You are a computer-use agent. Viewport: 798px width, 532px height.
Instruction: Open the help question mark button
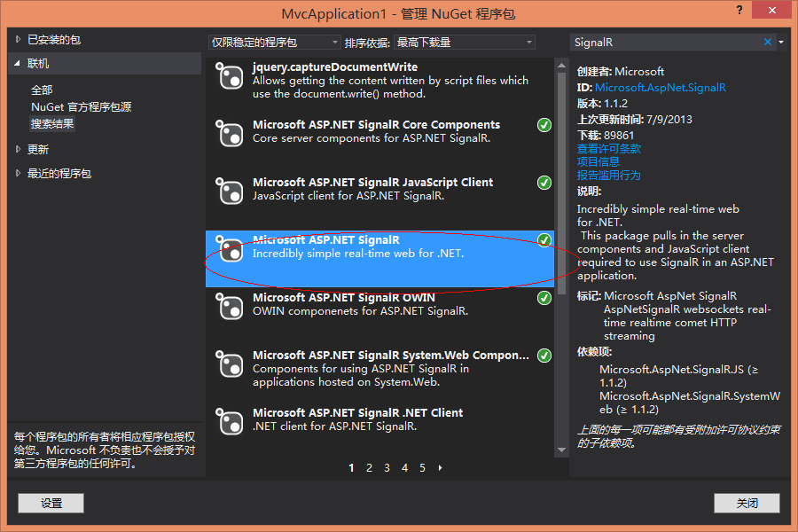coord(739,10)
